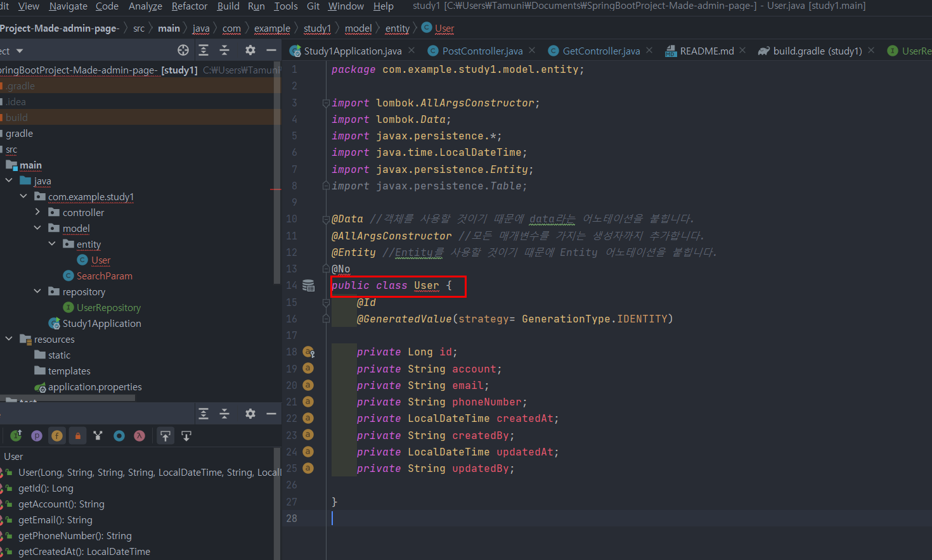Click database gutter icon on line 14
932x560 pixels.
[x=309, y=286]
